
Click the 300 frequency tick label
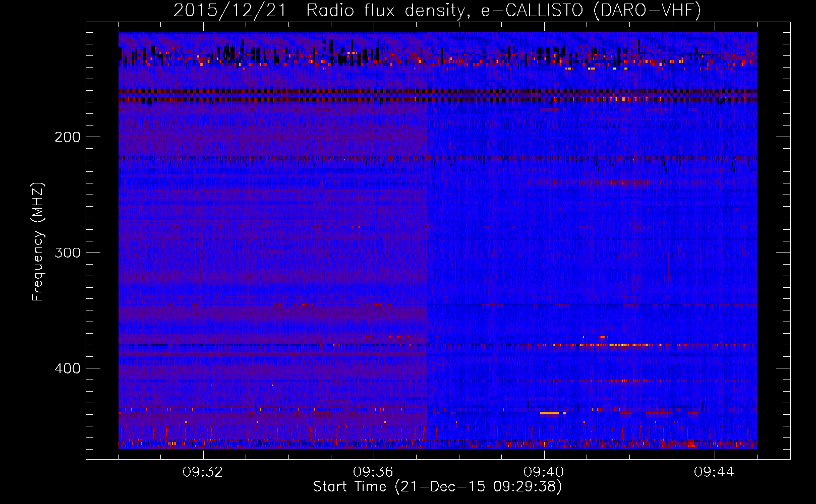point(68,253)
